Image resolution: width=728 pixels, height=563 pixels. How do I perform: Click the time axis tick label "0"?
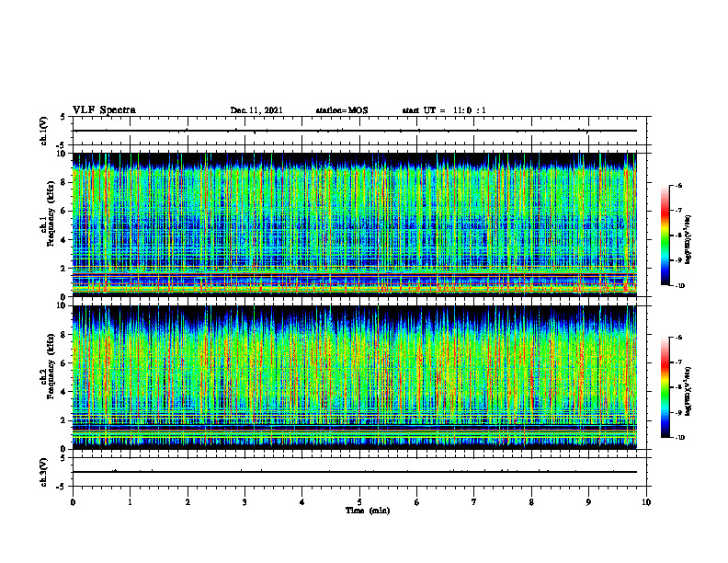coord(73,502)
